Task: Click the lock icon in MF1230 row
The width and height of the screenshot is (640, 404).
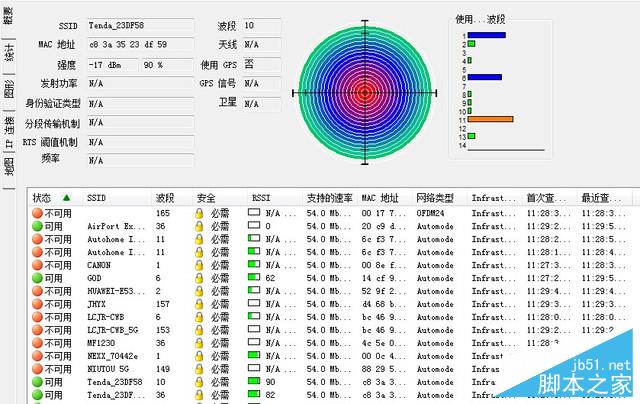Action: coord(199,343)
